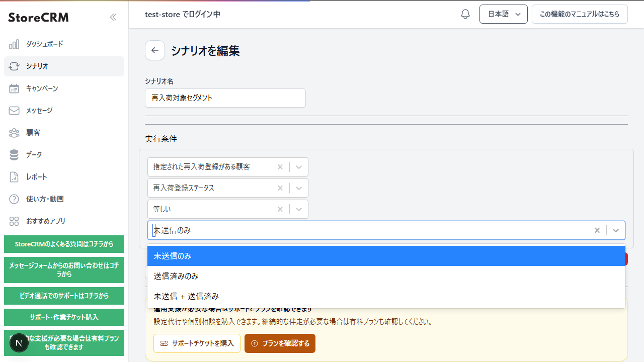Select 送信済みのみ option in list

coord(386,276)
